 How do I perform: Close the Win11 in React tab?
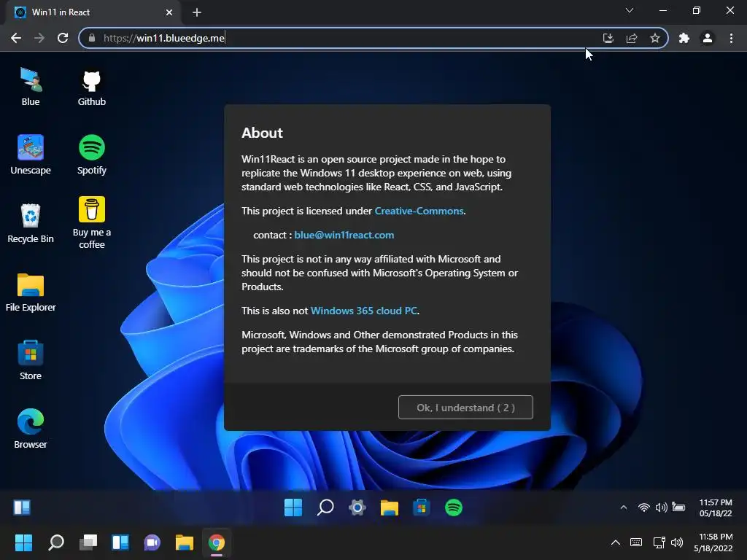point(169,12)
